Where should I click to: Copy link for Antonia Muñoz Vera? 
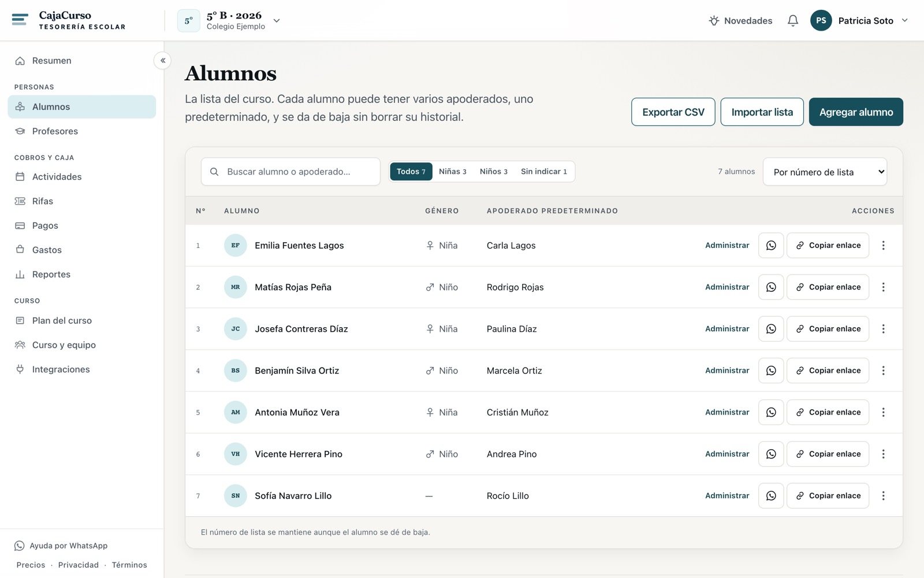click(x=828, y=412)
